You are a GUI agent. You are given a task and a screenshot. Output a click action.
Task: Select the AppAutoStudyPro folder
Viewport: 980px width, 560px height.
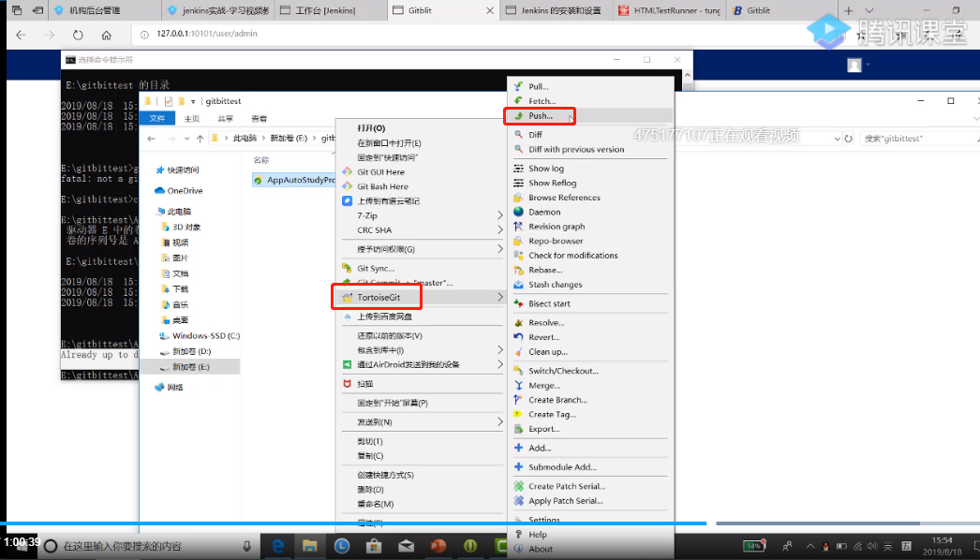click(x=294, y=180)
